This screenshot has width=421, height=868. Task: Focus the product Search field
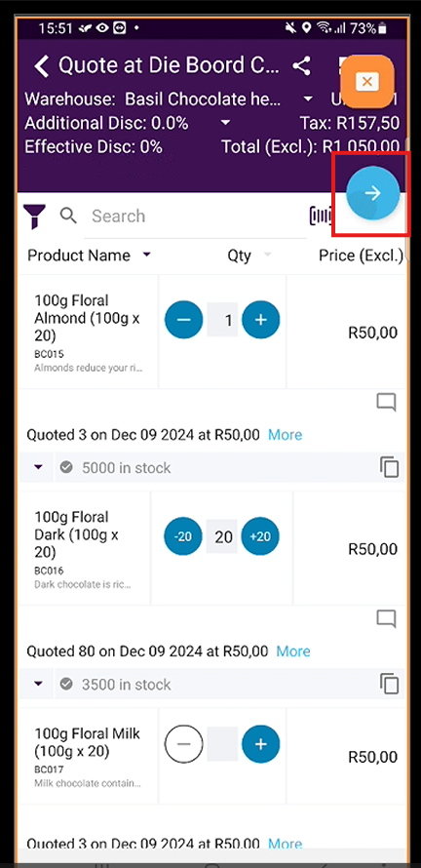[x=195, y=216]
